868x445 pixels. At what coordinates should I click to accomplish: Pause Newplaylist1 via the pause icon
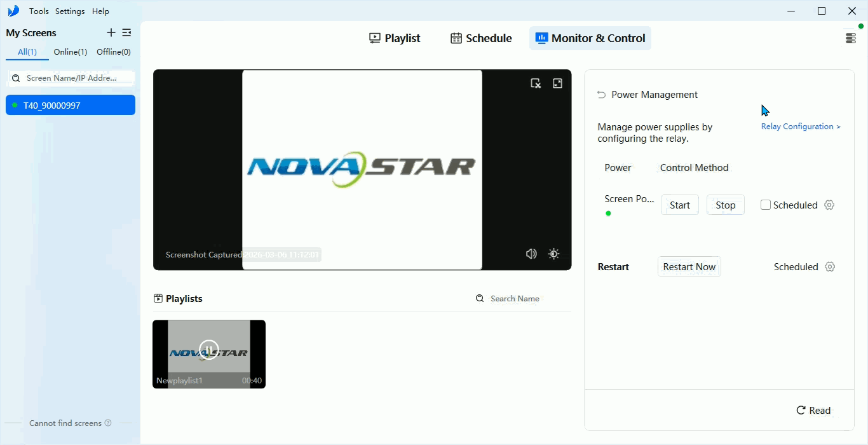tap(208, 350)
